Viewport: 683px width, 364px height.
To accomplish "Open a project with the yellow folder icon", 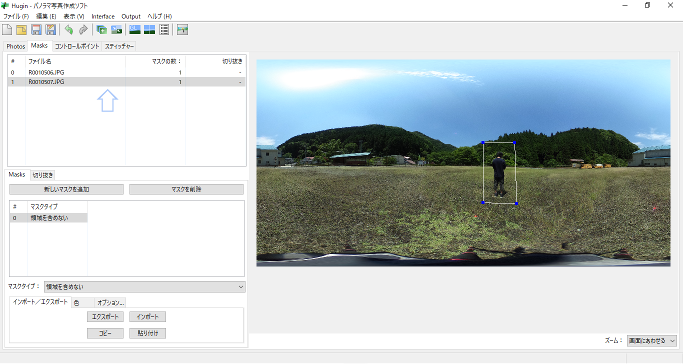I will pyautogui.click(x=21, y=30).
